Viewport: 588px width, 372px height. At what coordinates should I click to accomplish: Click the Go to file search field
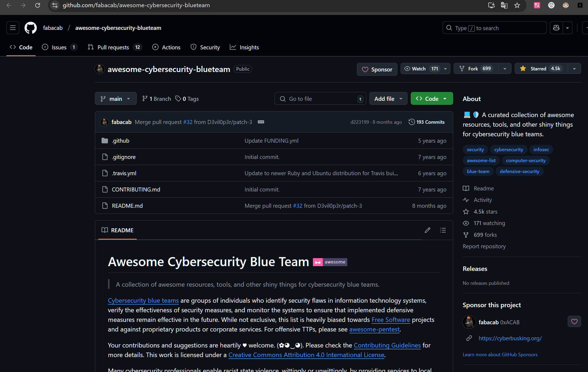click(x=320, y=99)
